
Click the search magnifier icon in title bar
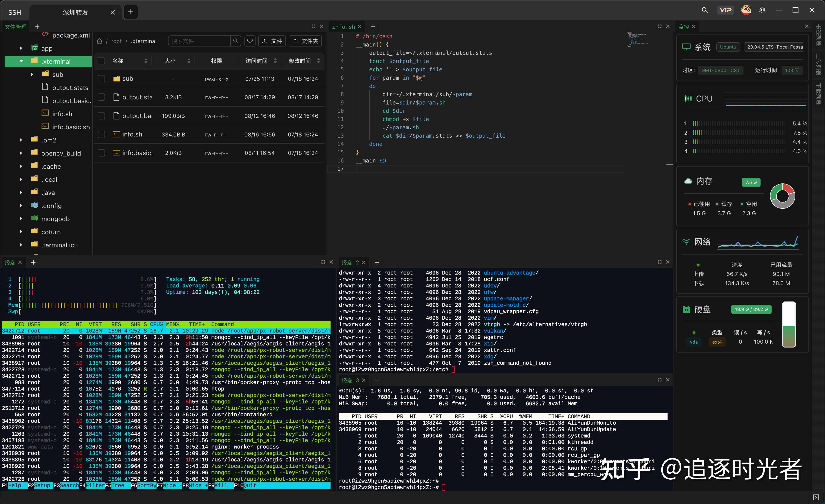tap(705, 10)
